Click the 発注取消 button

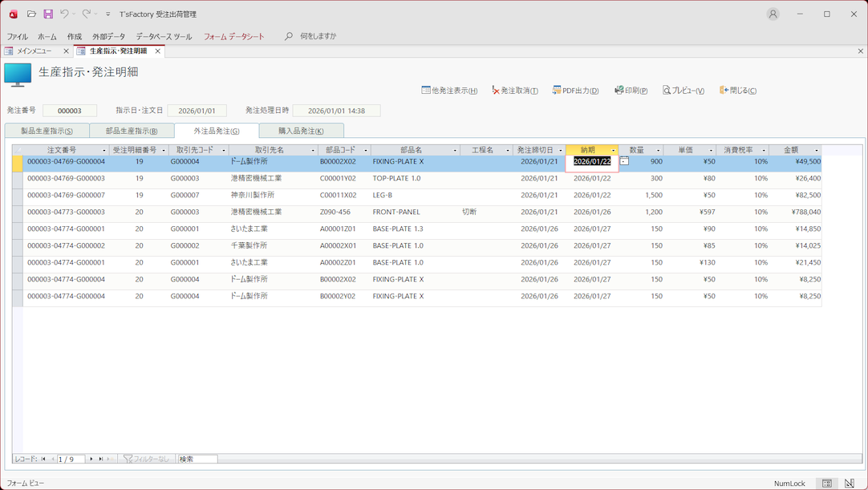pos(514,91)
